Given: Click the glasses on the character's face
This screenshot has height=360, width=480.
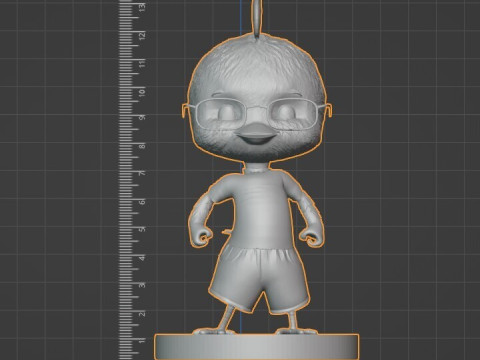Looking at the screenshot, I should tap(257, 114).
